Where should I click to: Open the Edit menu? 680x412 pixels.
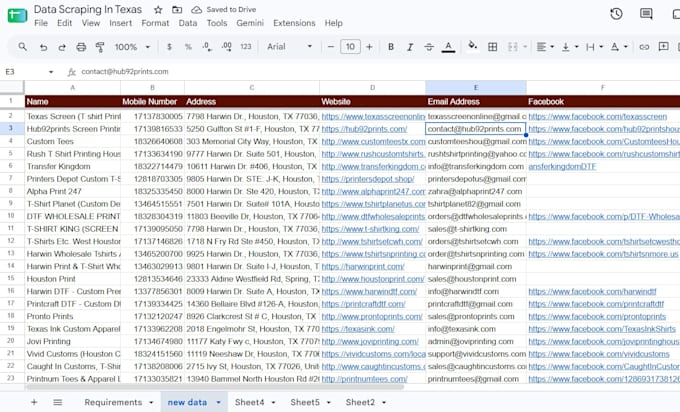pyautogui.click(x=64, y=23)
